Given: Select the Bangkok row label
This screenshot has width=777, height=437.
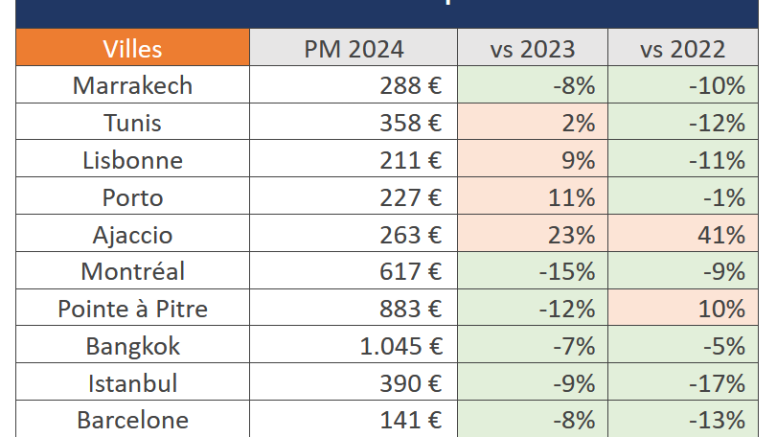Looking at the screenshot, I should pyautogui.click(x=132, y=346).
